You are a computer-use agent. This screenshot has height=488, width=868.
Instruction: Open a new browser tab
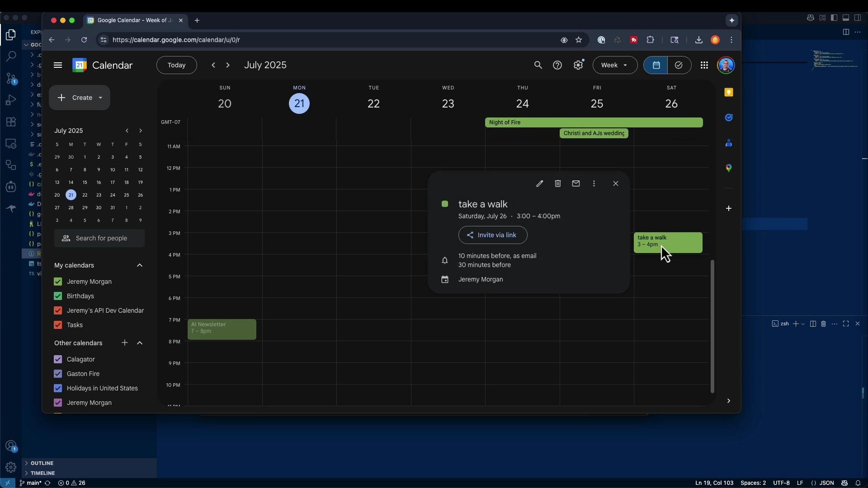pyautogui.click(x=197, y=20)
